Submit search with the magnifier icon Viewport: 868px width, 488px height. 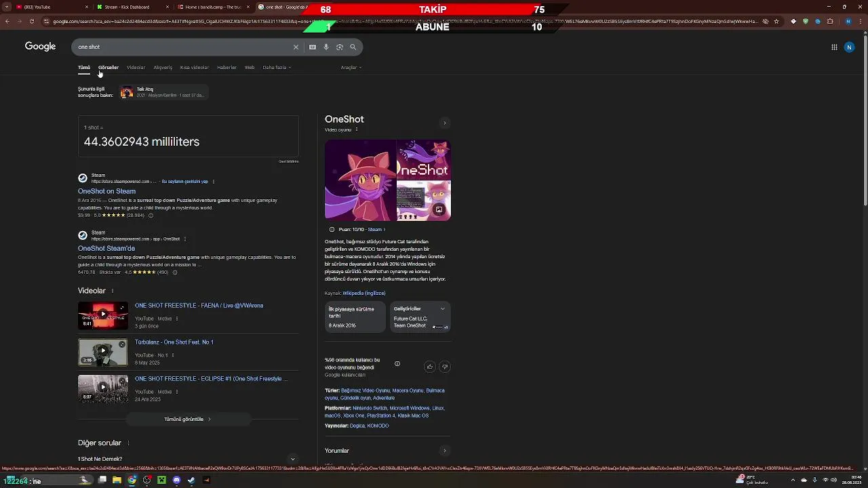pos(353,47)
